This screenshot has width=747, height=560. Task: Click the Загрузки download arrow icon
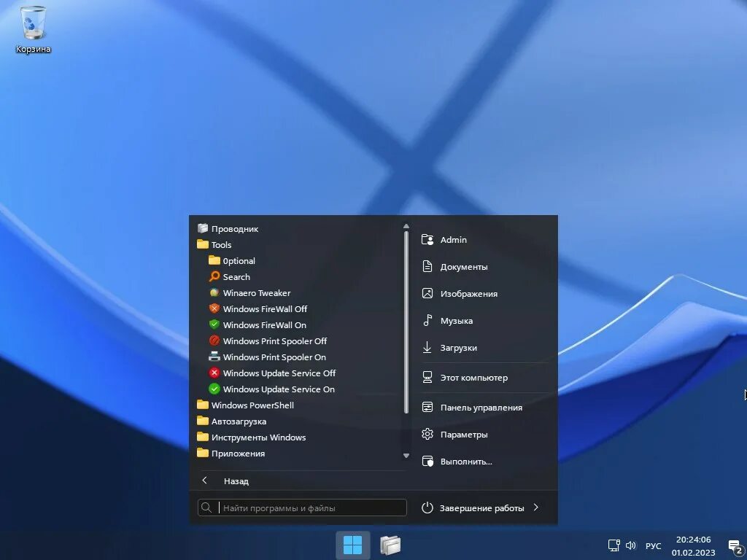[427, 347]
